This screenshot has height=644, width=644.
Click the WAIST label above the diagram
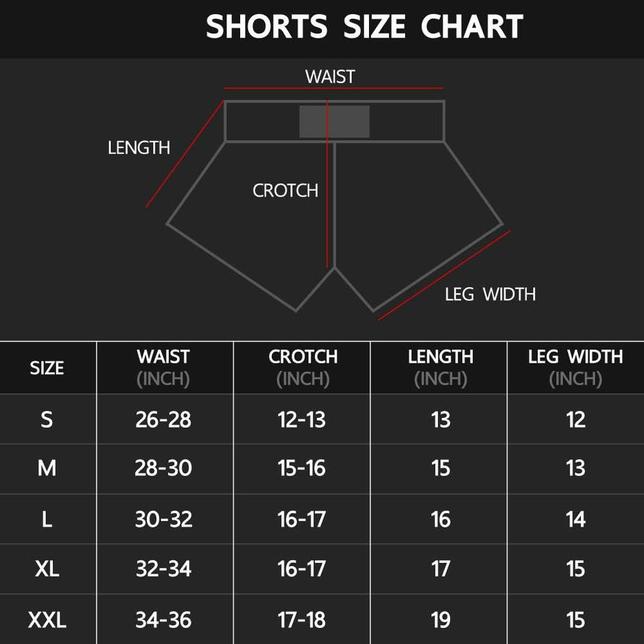[330, 76]
